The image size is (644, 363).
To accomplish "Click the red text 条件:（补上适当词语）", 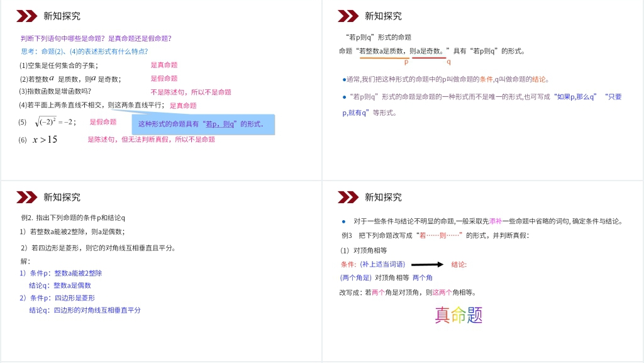I will [x=373, y=264].
